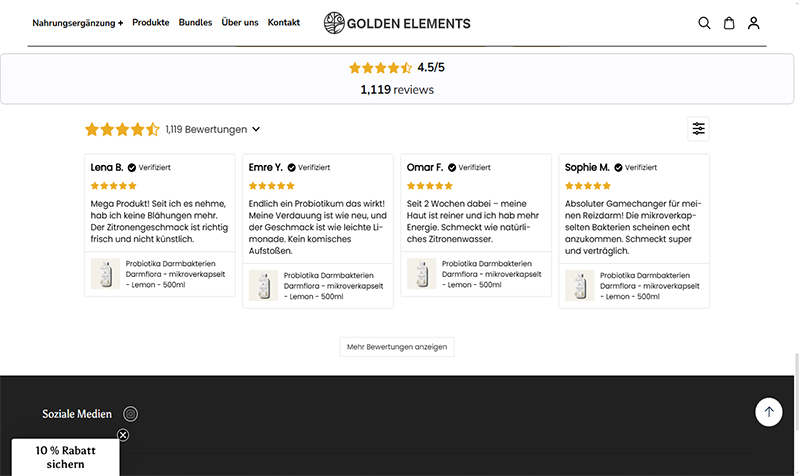Image resolution: width=800 pixels, height=476 pixels.
Task: Open the Bundles menu item
Action: 195,22
